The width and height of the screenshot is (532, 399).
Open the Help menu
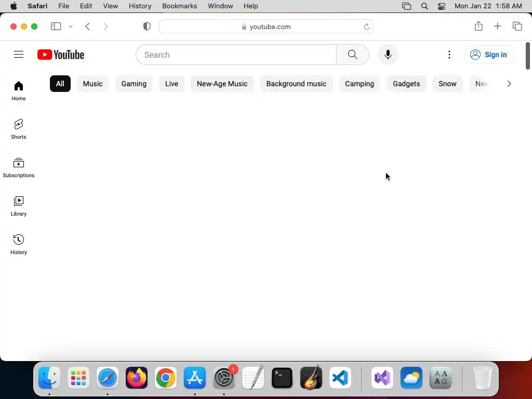[x=251, y=6]
